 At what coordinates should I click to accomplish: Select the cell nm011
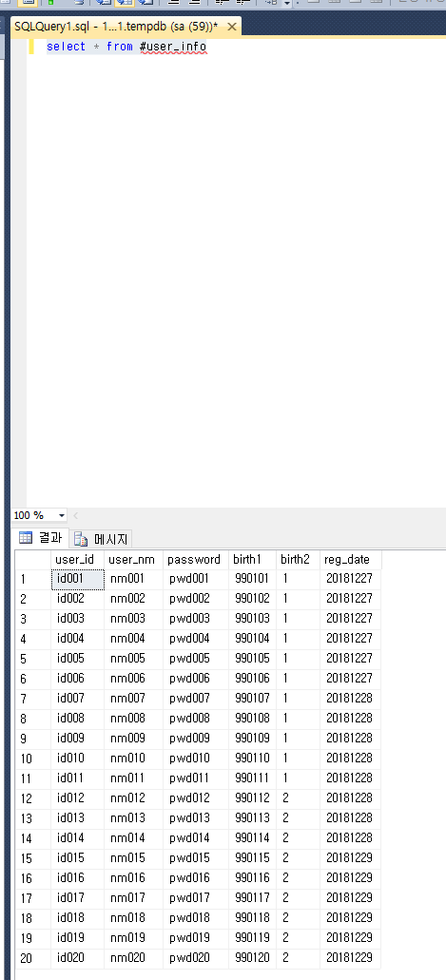134,778
